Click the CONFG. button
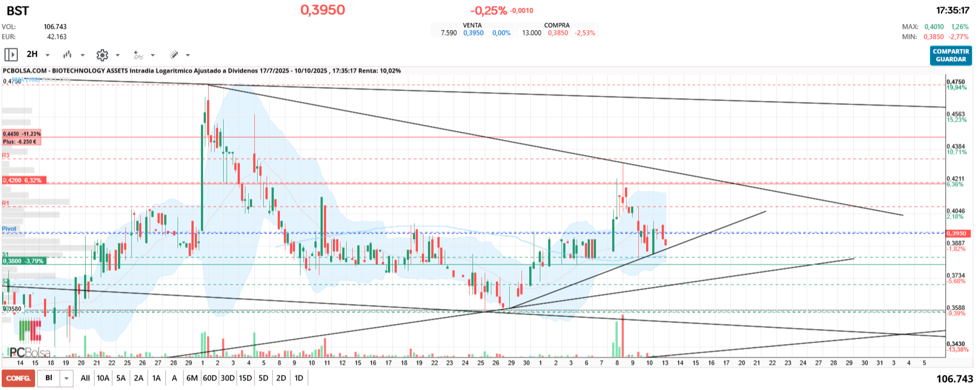This screenshot has height=390, width=980. (x=18, y=378)
